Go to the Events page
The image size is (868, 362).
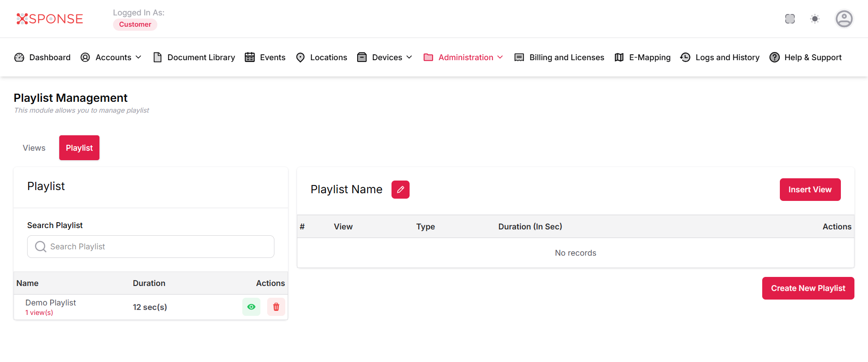(265, 57)
